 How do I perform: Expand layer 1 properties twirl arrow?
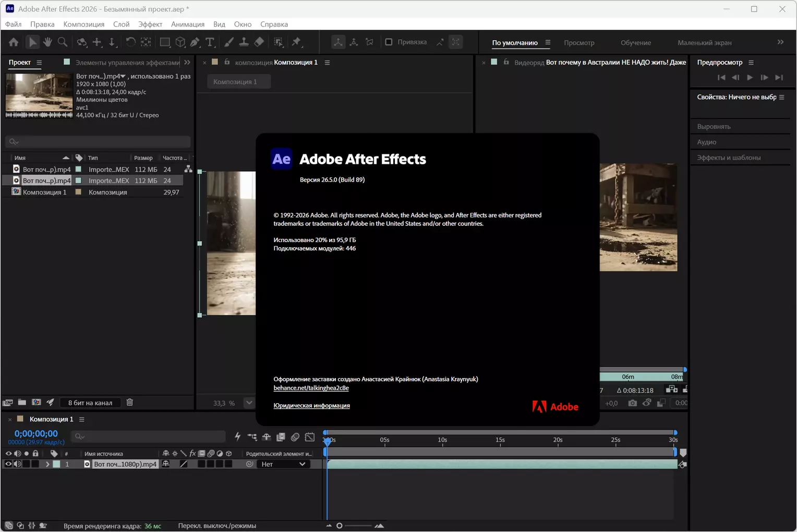click(47, 464)
